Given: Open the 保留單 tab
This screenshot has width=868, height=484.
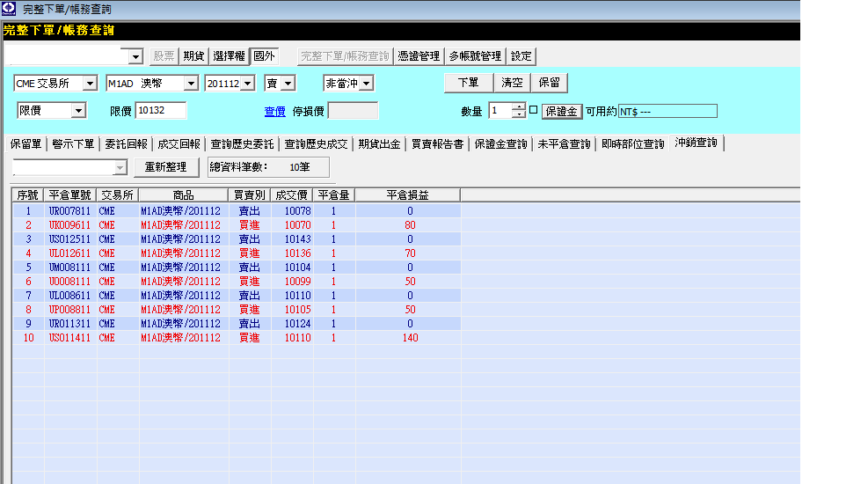Looking at the screenshot, I should [26, 144].
